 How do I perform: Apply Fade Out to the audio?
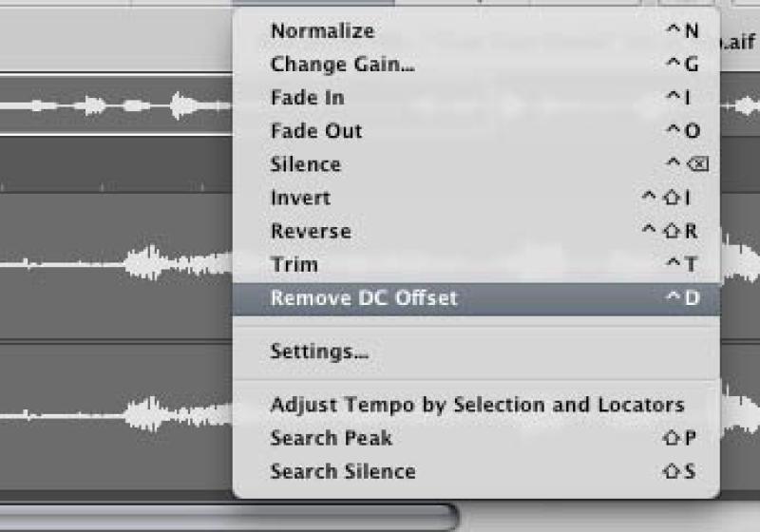point(315,131)
